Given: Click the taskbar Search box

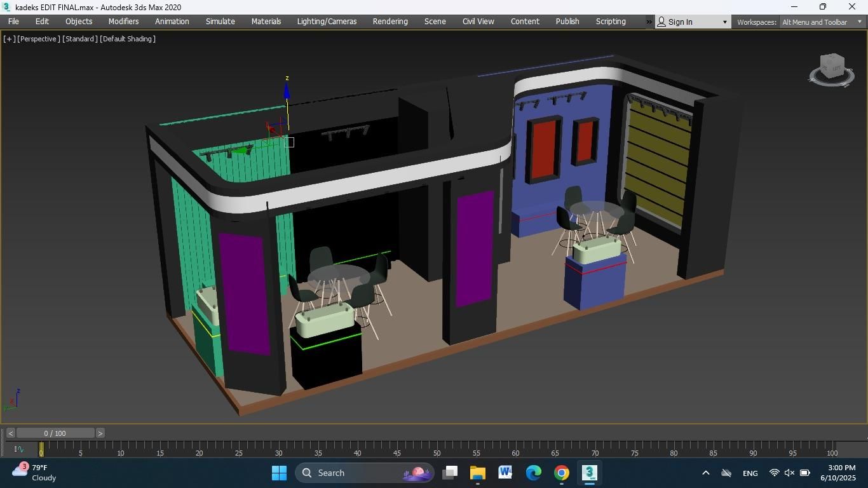Looking at the screenshot, I should (x=364, y=473).
